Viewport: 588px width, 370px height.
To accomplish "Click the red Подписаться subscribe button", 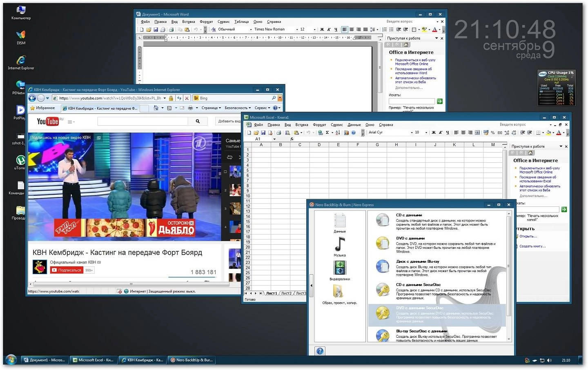I will [67, 270].
